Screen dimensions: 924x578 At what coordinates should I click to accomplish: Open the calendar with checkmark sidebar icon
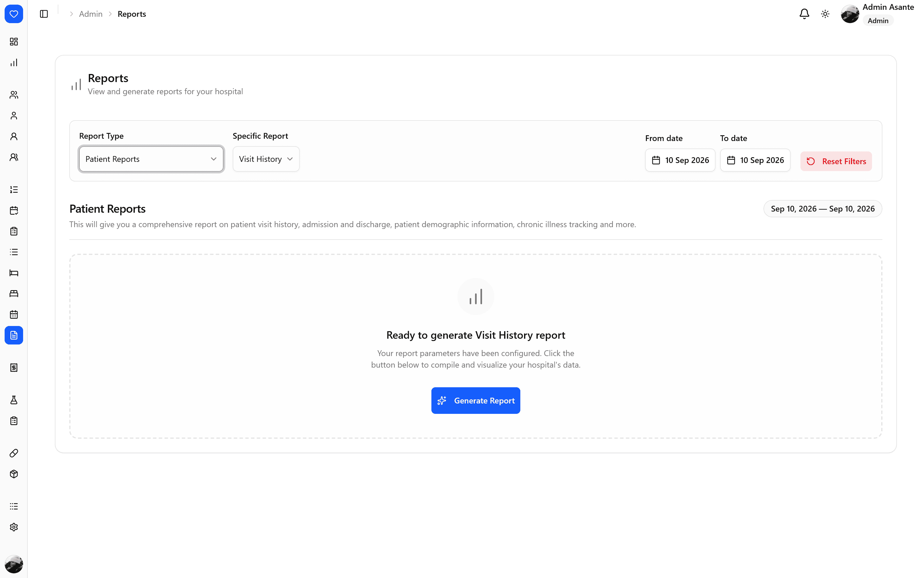coord(14,211)
